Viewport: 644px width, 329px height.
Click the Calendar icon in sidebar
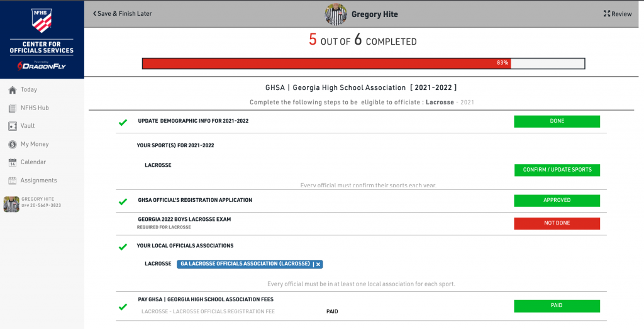[x=13, y=162]
